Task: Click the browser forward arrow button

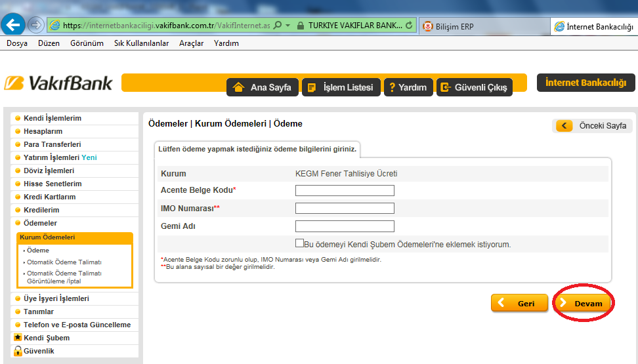Action: [x=35, y=26]
